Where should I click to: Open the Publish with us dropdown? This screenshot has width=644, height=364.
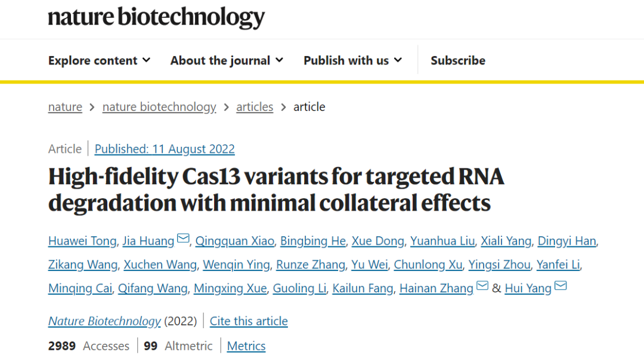tap(352, 60)
